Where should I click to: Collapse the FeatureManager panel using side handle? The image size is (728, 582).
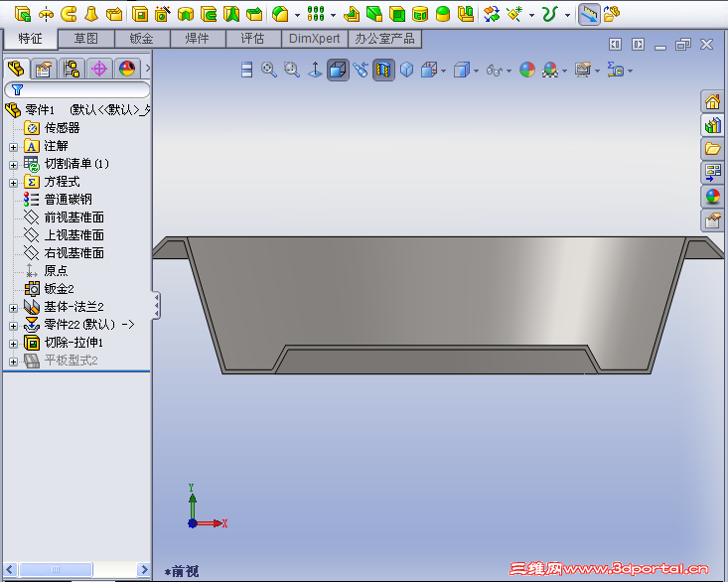coord(157,305)
